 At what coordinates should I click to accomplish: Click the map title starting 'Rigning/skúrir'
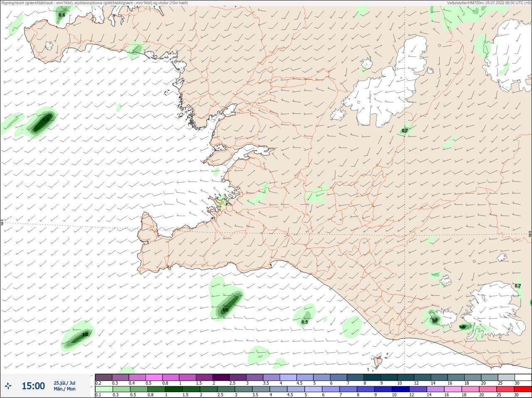click(x=95, y=3)
